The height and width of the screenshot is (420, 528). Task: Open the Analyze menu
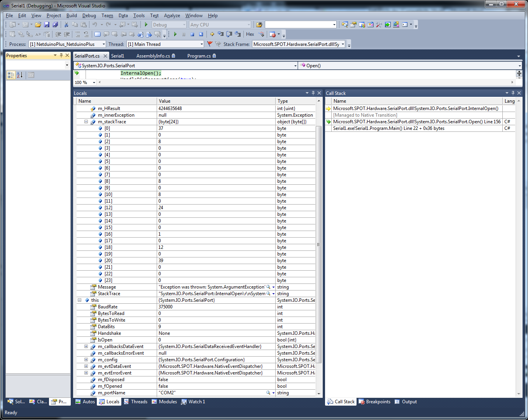(x=172, y=16)
